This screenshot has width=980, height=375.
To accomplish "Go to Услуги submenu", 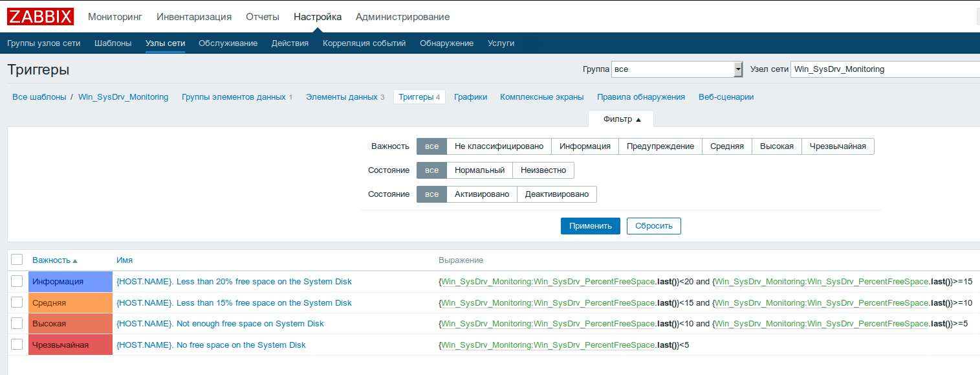I will pos(501,43).
